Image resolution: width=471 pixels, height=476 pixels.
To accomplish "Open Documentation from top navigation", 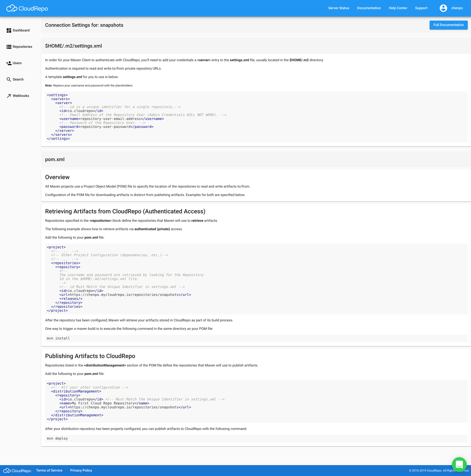I will coord(369,8).
